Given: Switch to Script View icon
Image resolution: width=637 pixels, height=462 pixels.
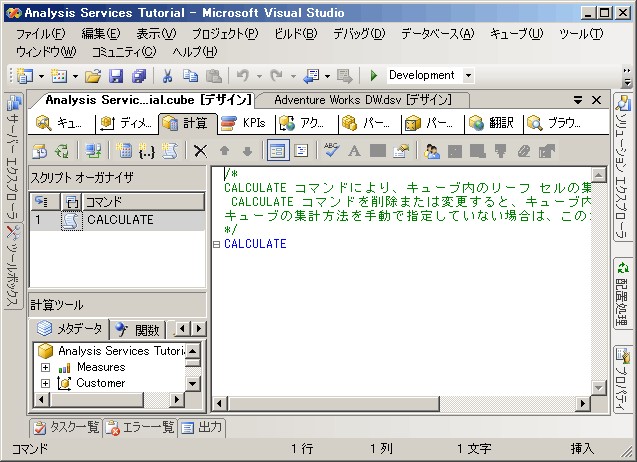Looking at the screenshot, I should pyautogui.click(x=301, y=151).
